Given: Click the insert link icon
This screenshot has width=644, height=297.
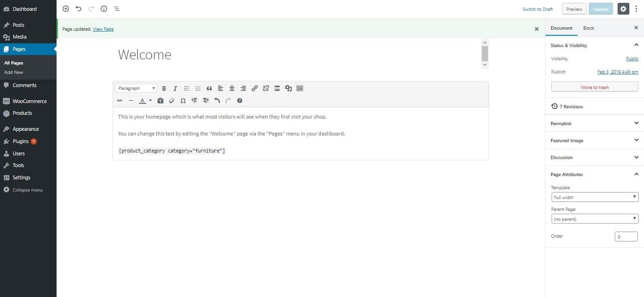Looking at the screenshot, I should (x=255, y=88).
